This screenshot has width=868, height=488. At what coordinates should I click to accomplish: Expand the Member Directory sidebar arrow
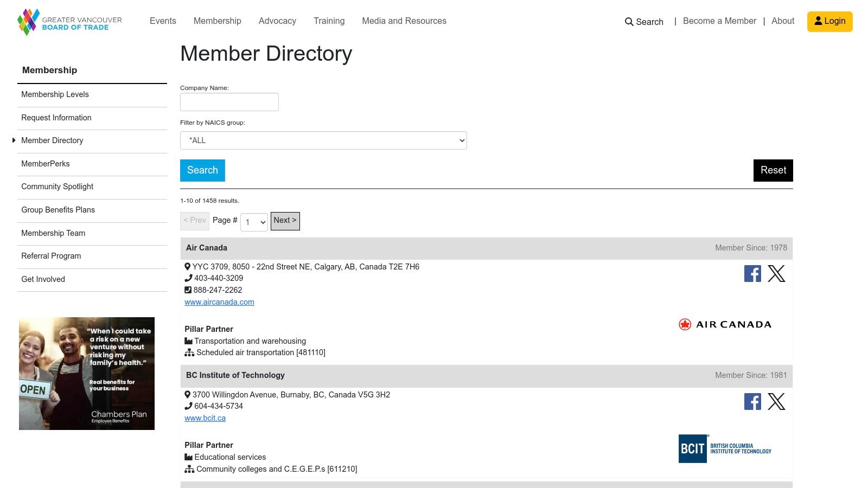point(14,140)
